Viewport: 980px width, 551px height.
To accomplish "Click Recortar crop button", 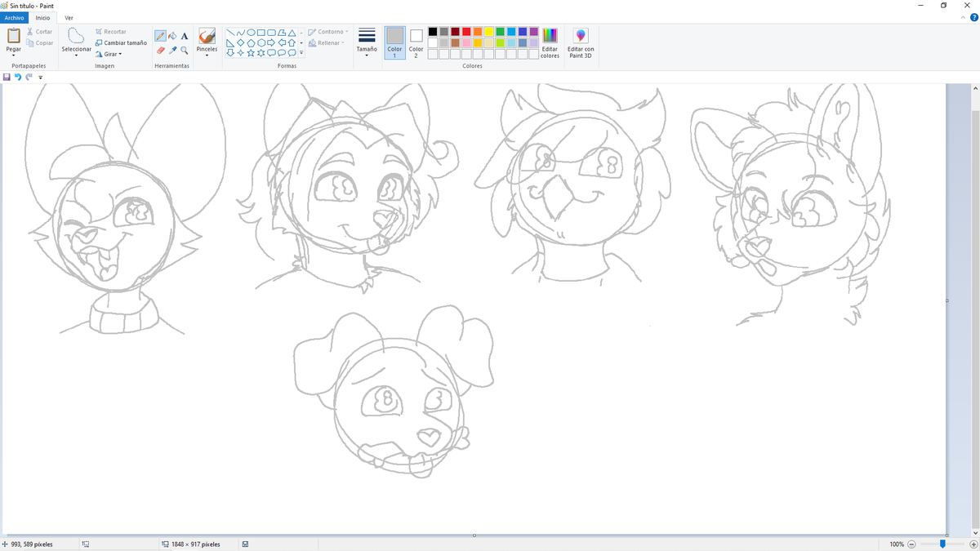I will (110, 32).
